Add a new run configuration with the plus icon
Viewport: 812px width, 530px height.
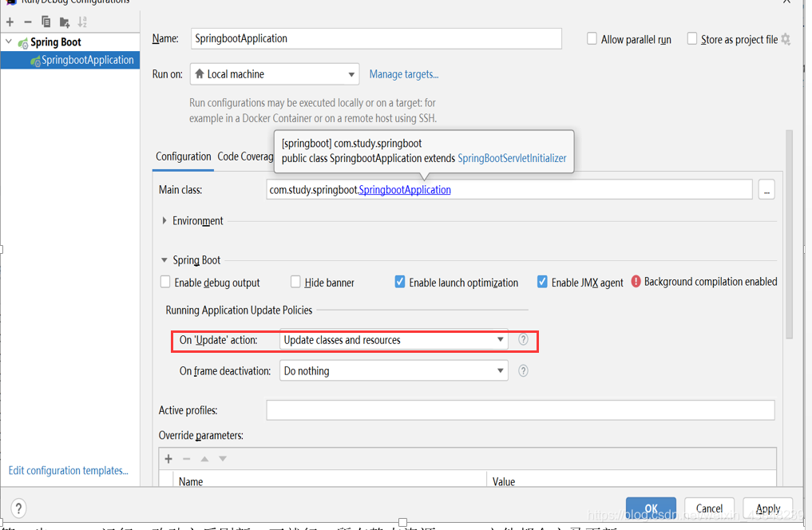click(10, 22)
